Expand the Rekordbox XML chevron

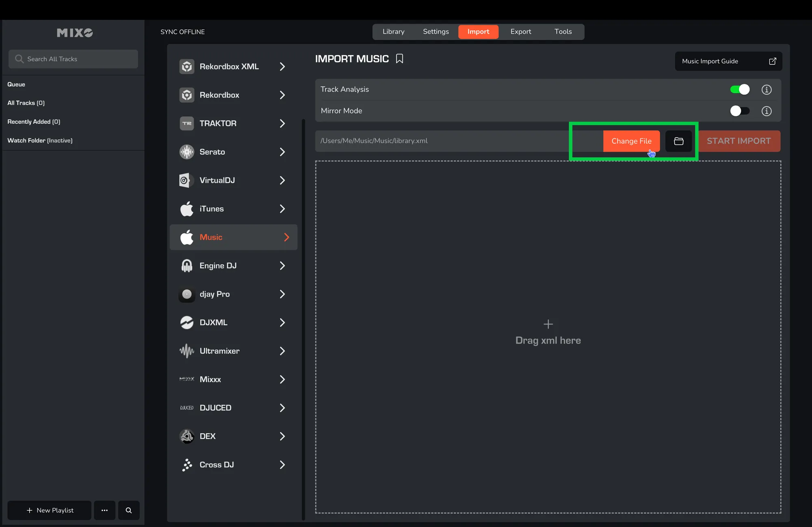282,67
